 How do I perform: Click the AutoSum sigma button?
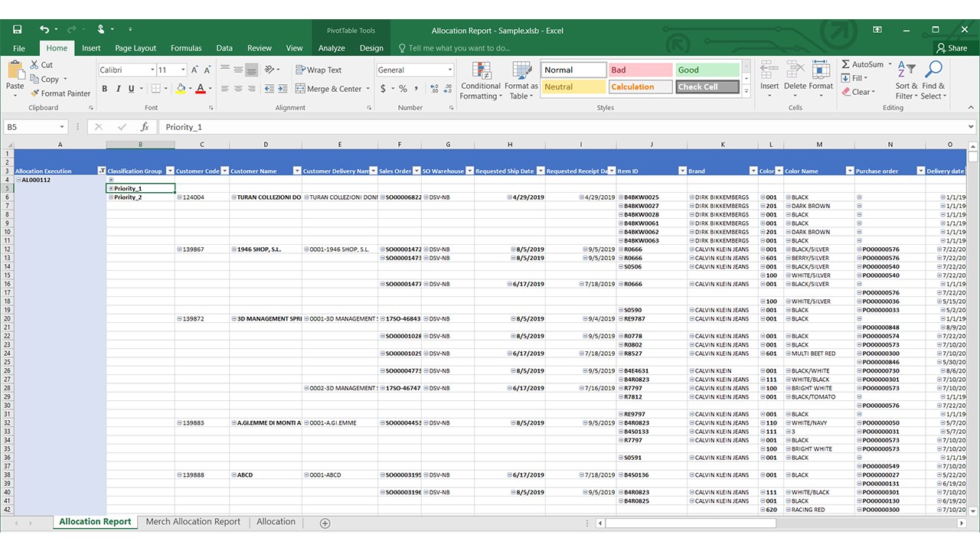(x=863, y=64)
